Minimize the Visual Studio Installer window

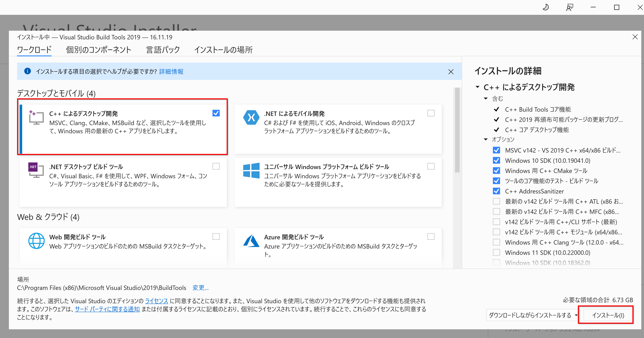[x=593, y=7]
